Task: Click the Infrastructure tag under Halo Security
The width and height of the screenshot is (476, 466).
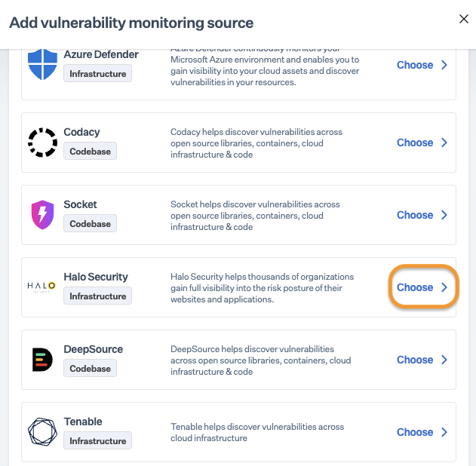Action: click(97, 296)
